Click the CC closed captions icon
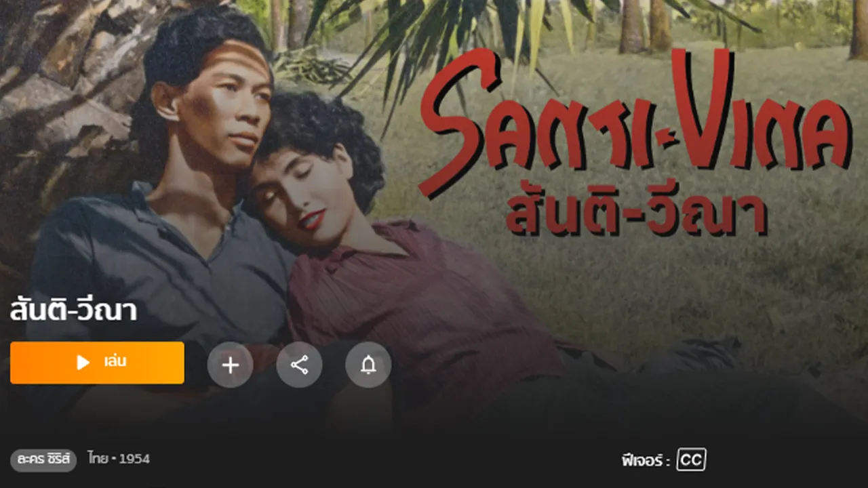Viewport: 868px width, 488px height. click(x=691, y=460)
